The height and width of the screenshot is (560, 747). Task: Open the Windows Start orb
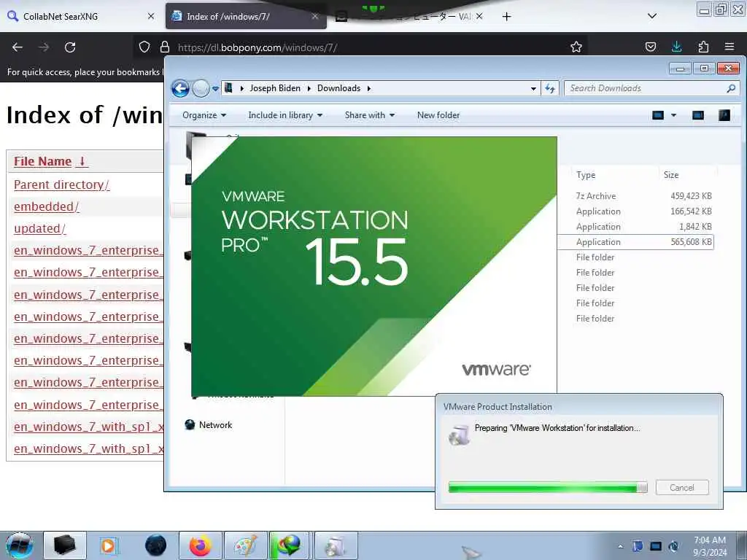coord(20,545)
